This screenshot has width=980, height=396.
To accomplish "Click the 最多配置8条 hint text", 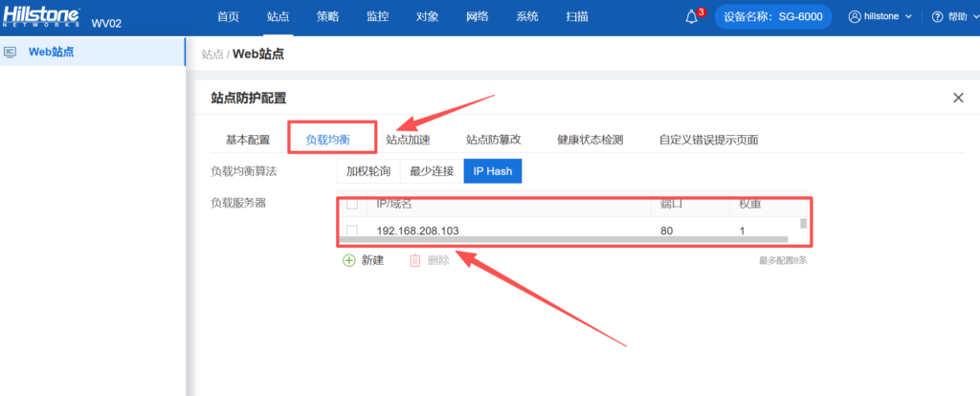I will pyautogui.click(x=783, y=260).
